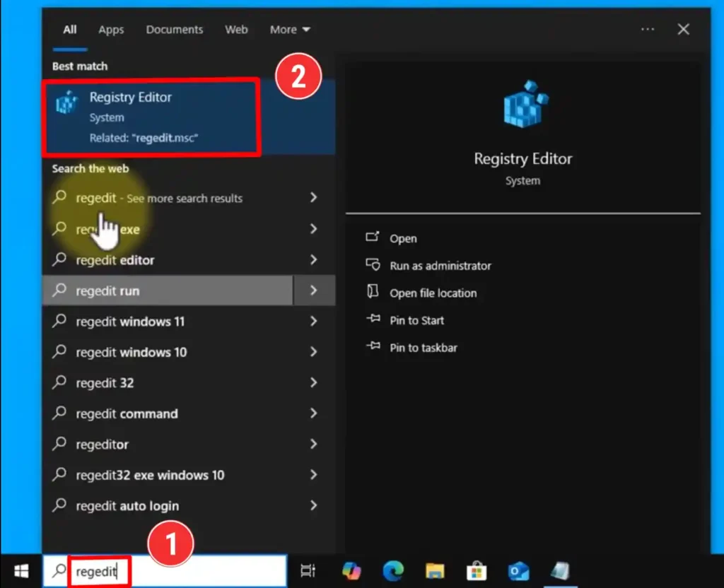Open Outlook from the taskbar
This screenshot has width=724, height=588.
517,571
